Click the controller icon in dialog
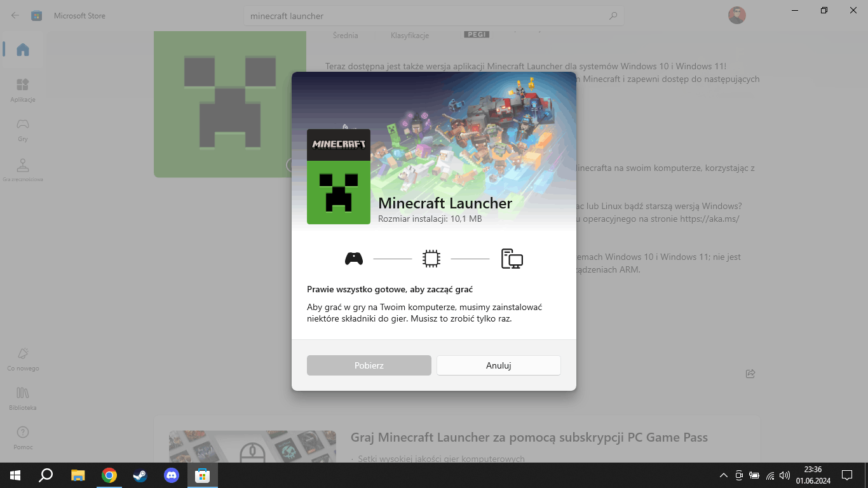Image resolution: width=868 pixels, height=488 pixels. click(x=354, y=259)
